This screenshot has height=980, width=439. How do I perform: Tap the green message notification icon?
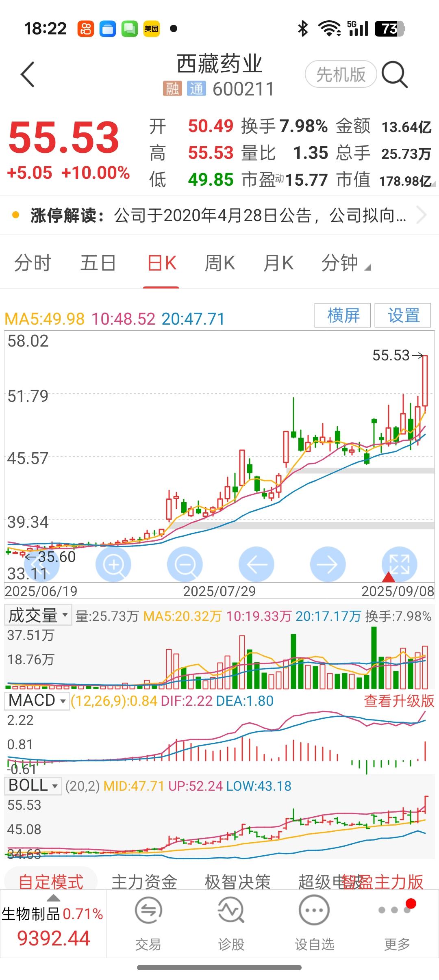pos(130,28)
